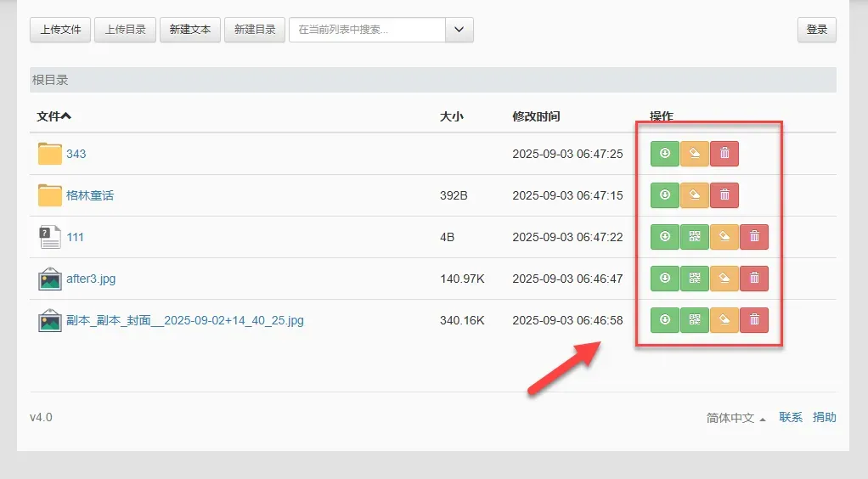Click the 上传文件 upload button
This screenshot has width=868, height=479.
[x=60, y=30]
